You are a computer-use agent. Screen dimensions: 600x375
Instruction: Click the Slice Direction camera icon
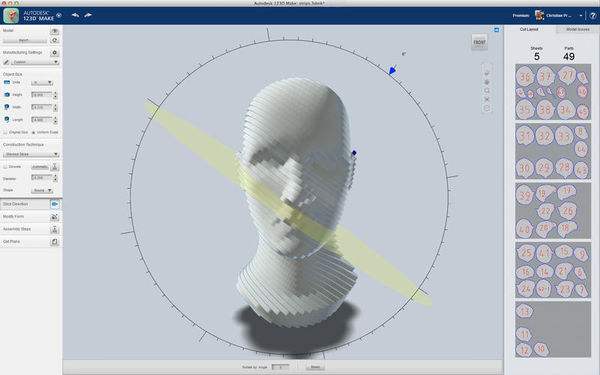(54, 204)
